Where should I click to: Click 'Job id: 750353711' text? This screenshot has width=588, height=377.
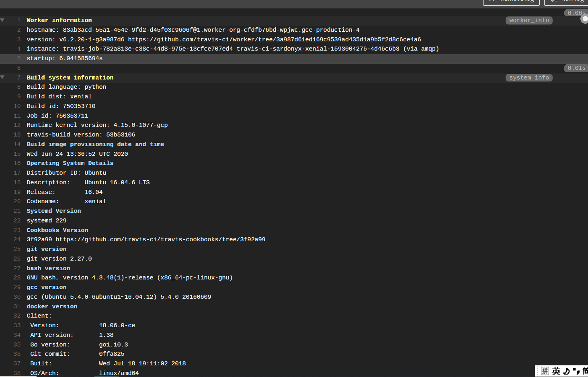pos(57,116)
